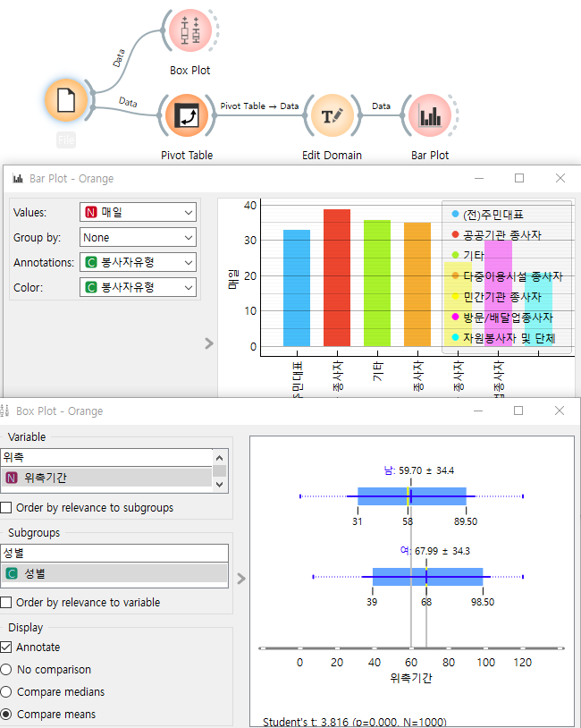This screenshot has height=728, width=581.
Task: Select the Pivot Table widget node
Action: coord(187,116)
